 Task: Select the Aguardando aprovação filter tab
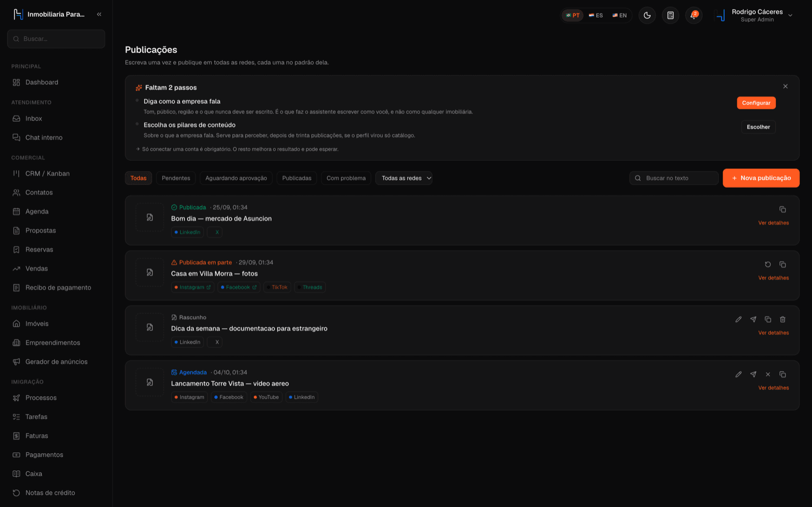236,178
